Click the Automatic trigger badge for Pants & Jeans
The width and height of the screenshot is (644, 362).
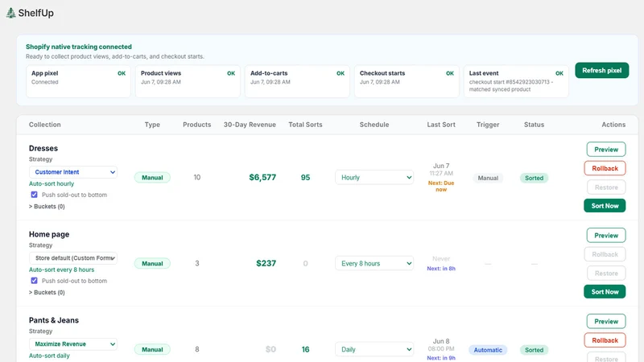(x=488, y=350)
